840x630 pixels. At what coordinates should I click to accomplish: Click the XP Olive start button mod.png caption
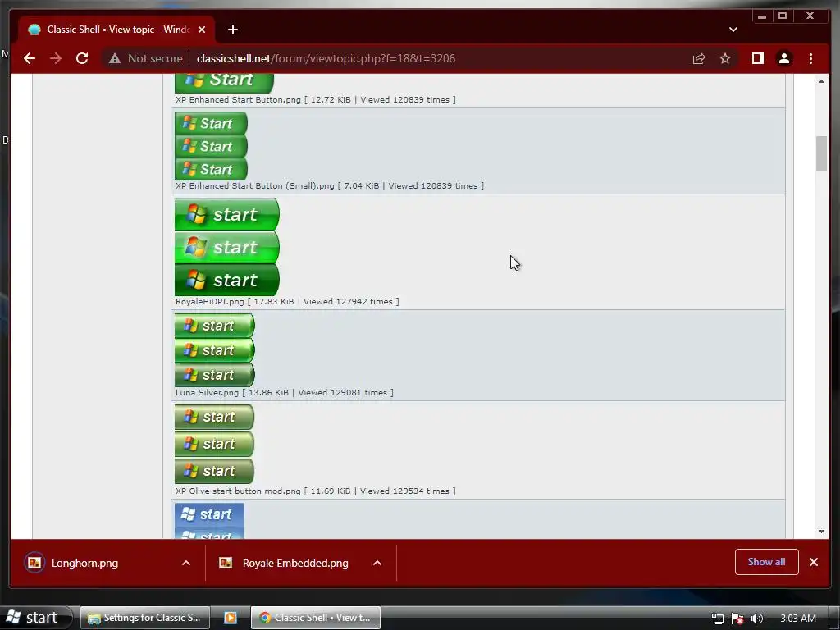[316, 491]
